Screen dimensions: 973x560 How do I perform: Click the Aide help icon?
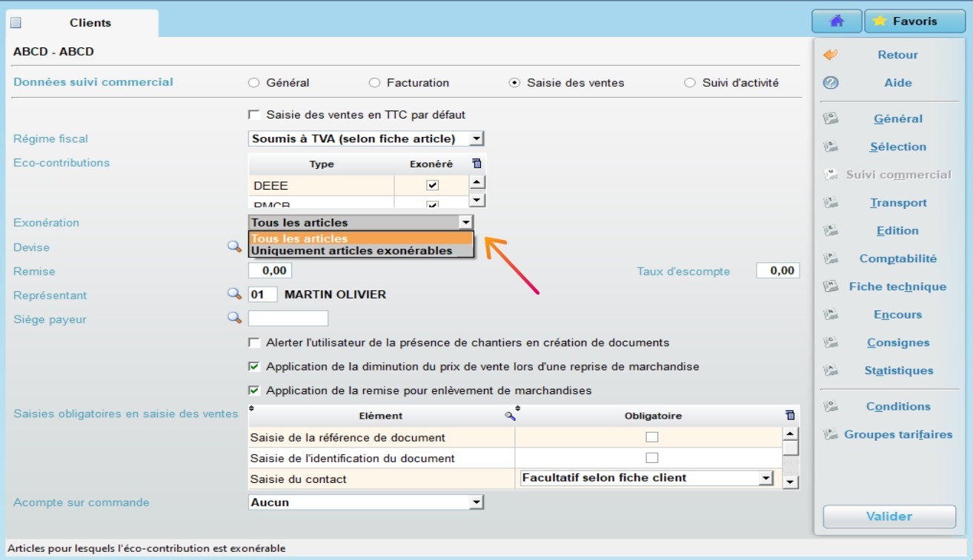pyautogui.click(x=831, y=83)
